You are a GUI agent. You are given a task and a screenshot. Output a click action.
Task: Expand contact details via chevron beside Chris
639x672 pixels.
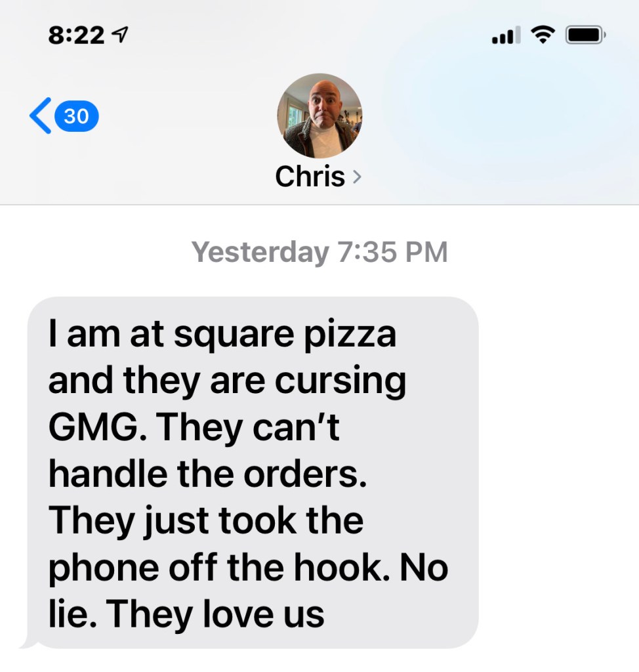point(357,177)
